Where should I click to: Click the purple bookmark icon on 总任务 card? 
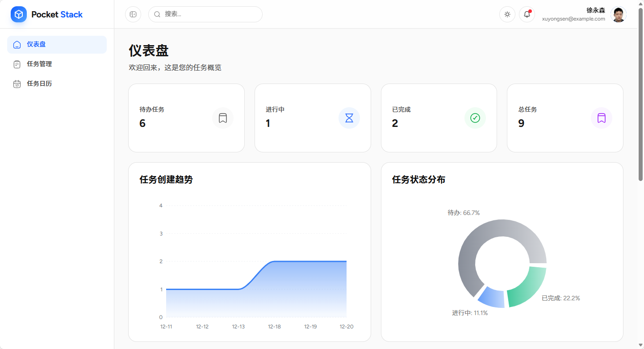602,118
